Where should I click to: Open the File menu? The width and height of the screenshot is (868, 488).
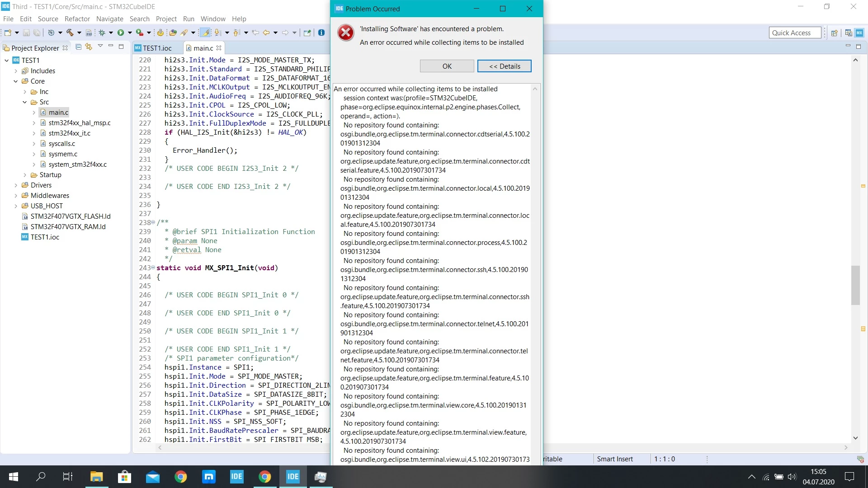point(8,19)
